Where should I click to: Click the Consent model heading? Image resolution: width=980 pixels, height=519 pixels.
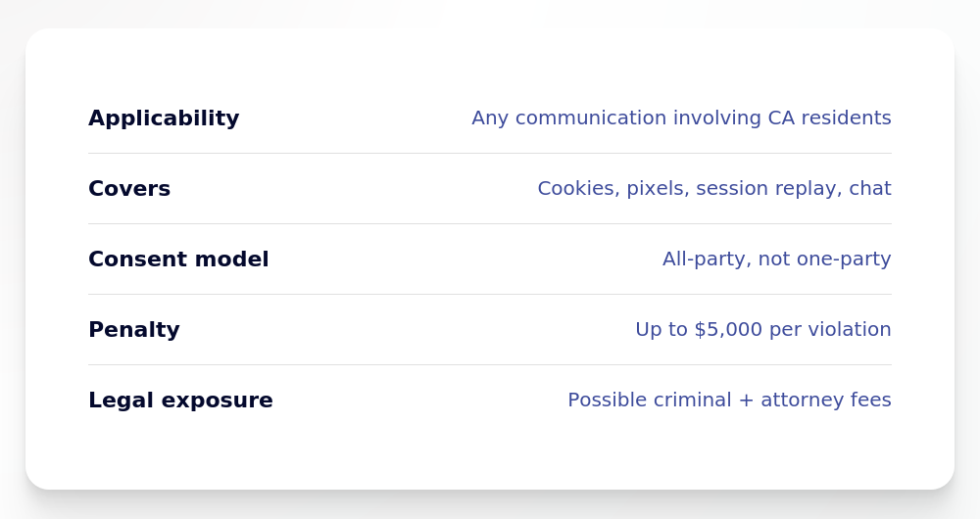click(x=178, y=259)
